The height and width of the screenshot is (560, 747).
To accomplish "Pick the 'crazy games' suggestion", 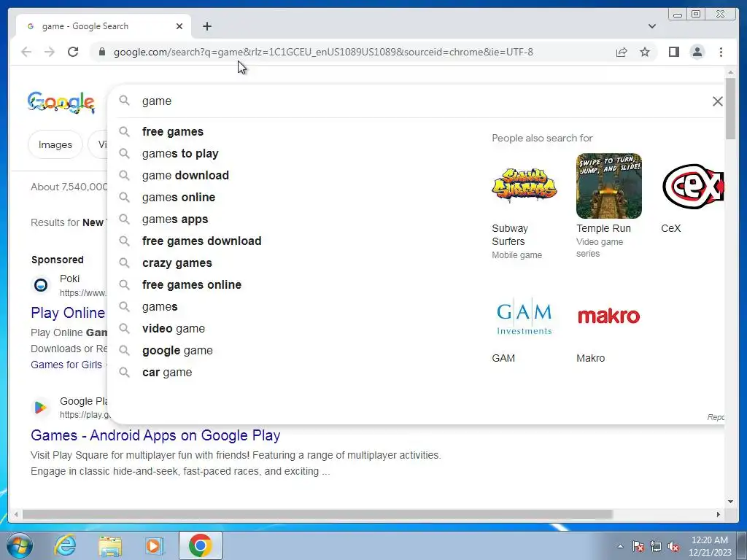I will [177, 262].
